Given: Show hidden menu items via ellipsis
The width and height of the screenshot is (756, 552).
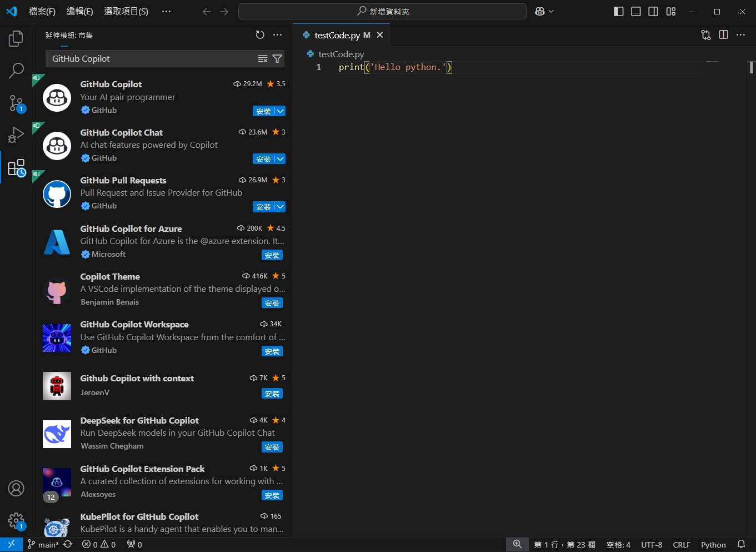Looking at the screenshot, I should (166, 12).
